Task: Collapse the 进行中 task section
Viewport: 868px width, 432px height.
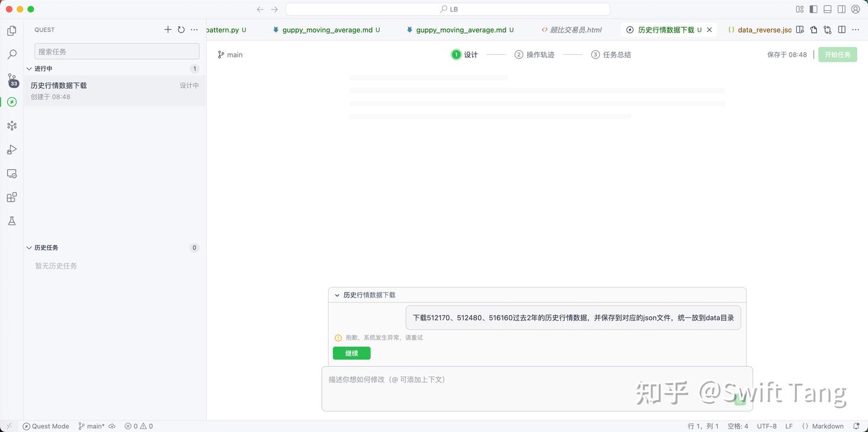Action: point(29,68)
